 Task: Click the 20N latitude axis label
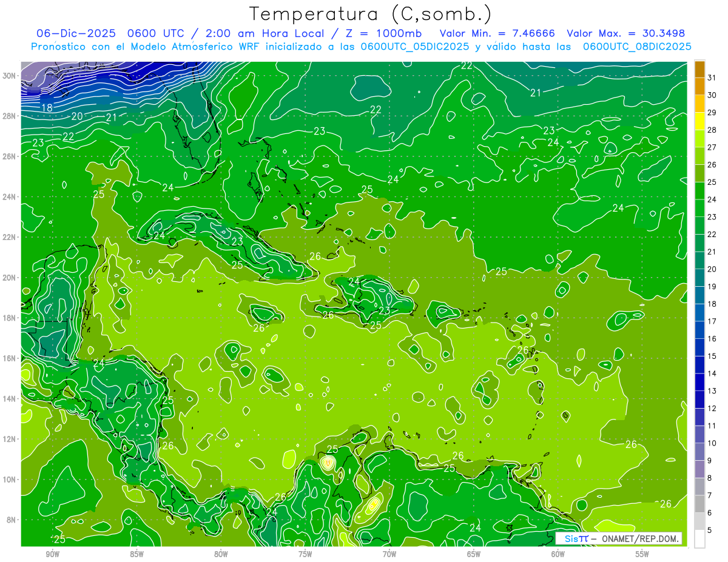(10, 277)
